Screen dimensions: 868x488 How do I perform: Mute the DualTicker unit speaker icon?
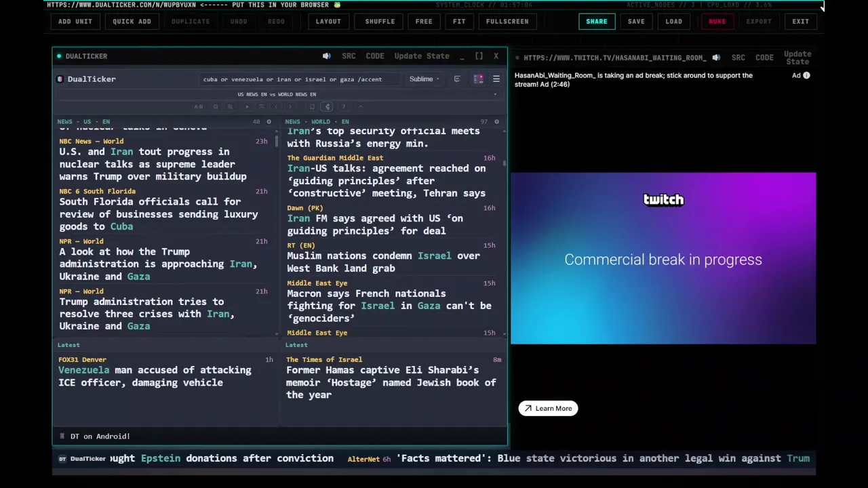pos(326,56)
